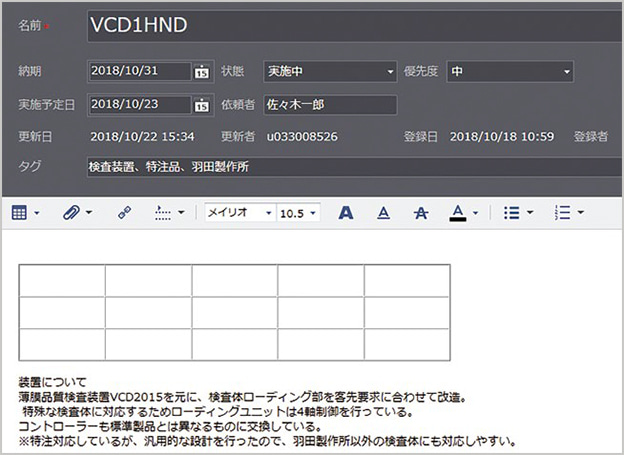This screenshot has height=455, width=624.
Task: Open calendar picker for 実施予定日 date
Action: pos(201,104)
